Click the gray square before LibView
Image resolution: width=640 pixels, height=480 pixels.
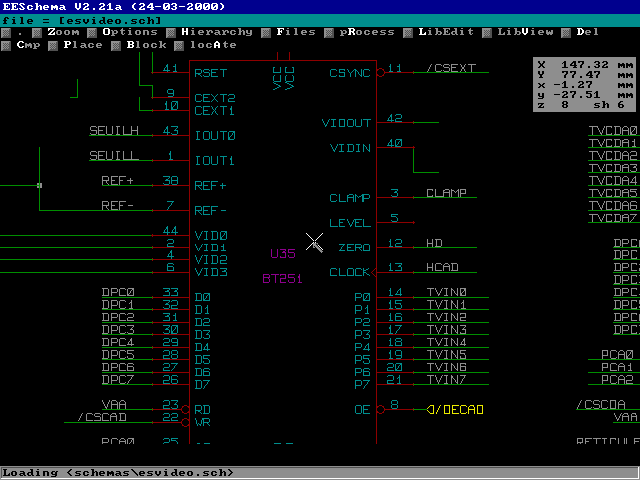coord(487,33)
